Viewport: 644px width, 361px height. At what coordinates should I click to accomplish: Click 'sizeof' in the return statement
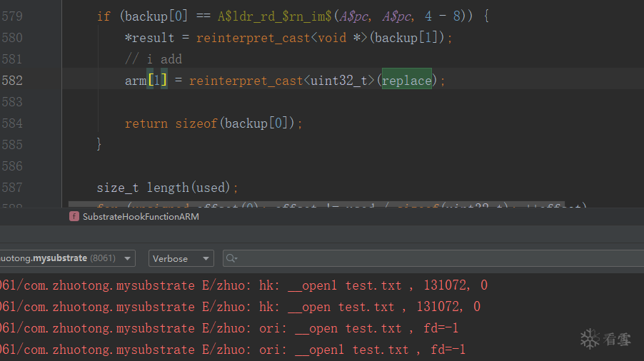[x=196, y=123]
